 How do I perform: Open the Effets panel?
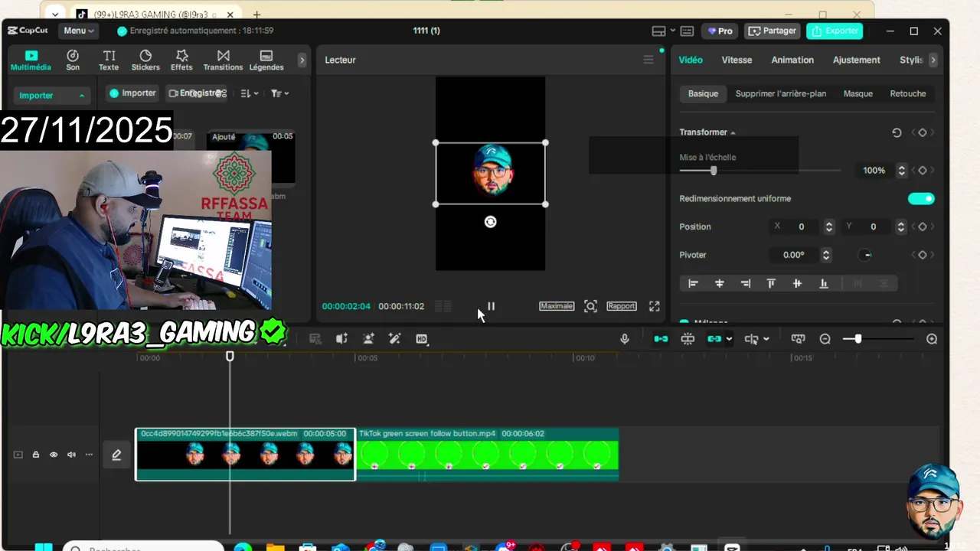tap(181, 60)
